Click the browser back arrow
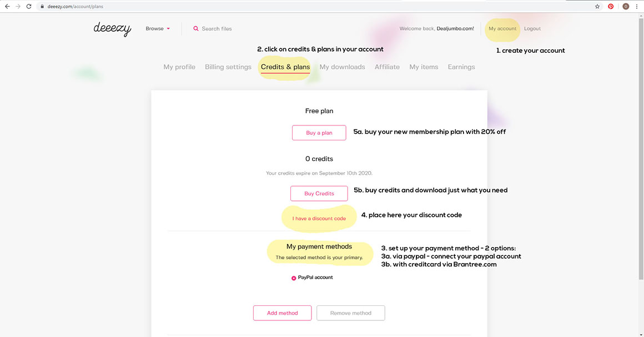This screenshot has width=644, height=337. 7,7
